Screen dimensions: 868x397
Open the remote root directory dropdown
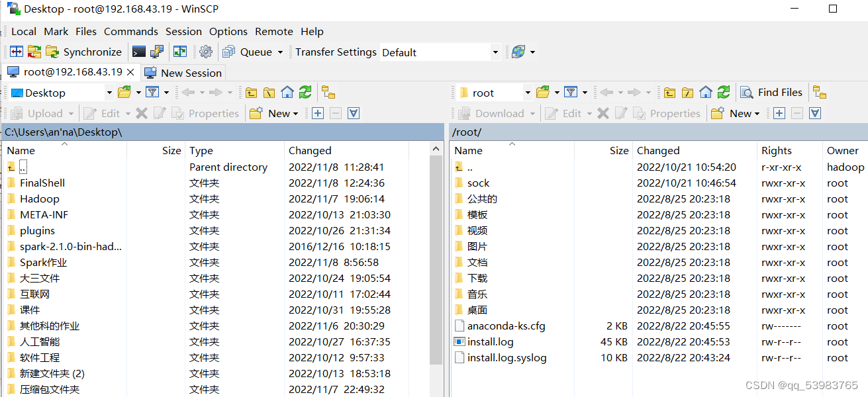pyautogui.click(x=528, y=93)
